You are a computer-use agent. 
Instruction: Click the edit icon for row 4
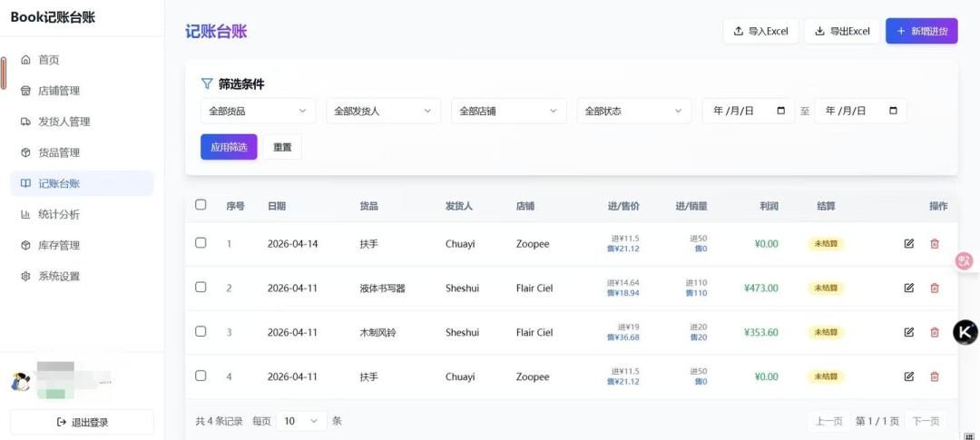(x=908, y=376)
